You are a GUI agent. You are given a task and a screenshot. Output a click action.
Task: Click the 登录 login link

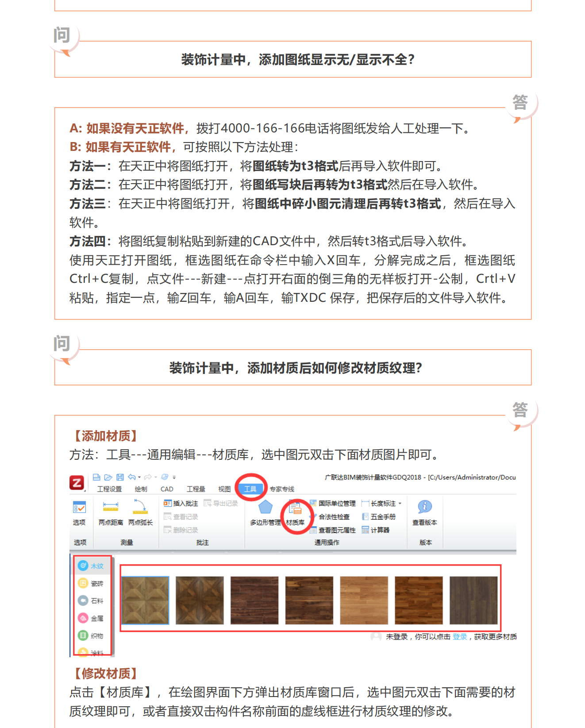point(460,636)
